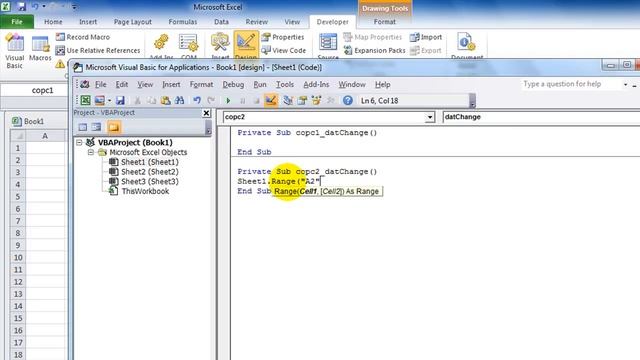Open the XML Source pane button

(328, 46)
